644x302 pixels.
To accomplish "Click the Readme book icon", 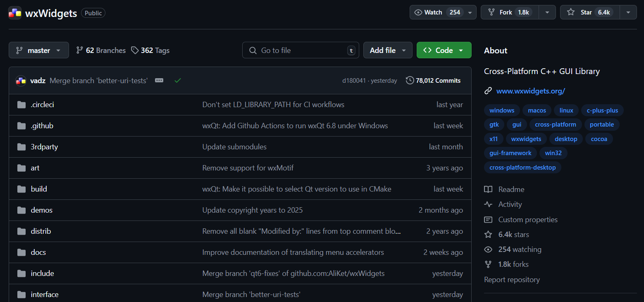I will 488,189.
